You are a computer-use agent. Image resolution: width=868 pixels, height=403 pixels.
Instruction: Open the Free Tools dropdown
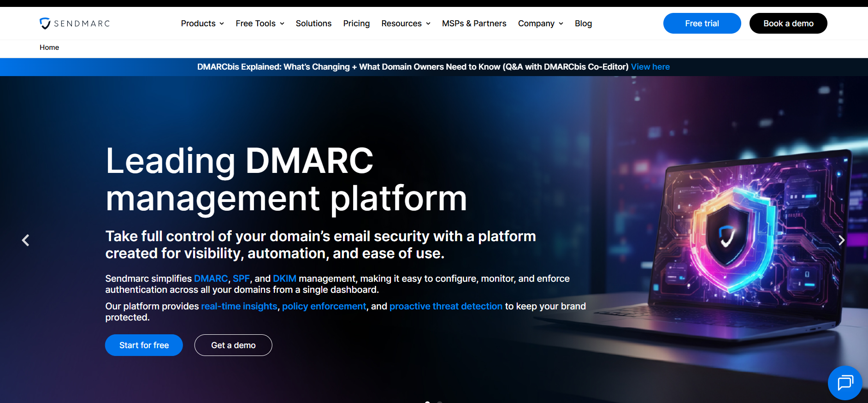(260, 24)
